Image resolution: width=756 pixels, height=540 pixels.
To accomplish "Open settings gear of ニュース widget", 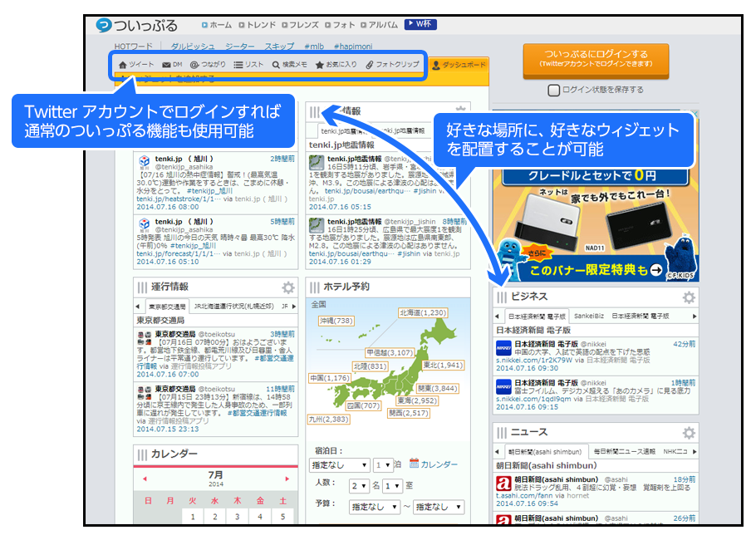I will click(689, 433).
